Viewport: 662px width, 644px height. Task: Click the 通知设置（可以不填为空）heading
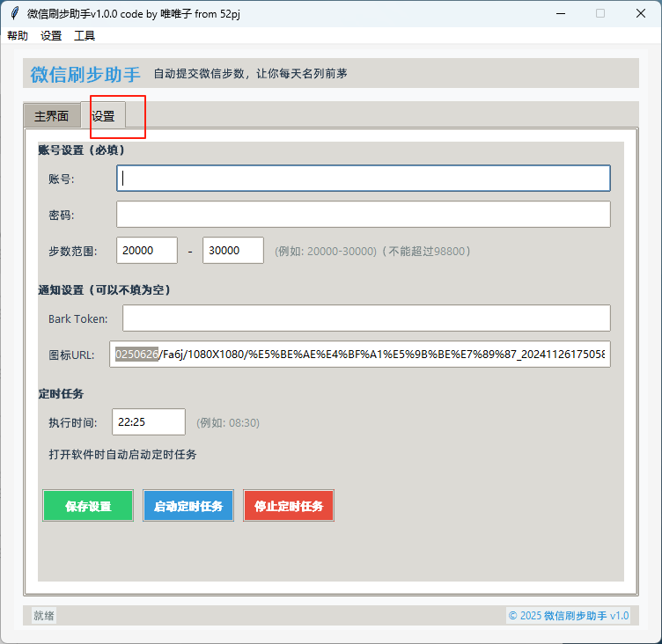(x=104, y=290)
